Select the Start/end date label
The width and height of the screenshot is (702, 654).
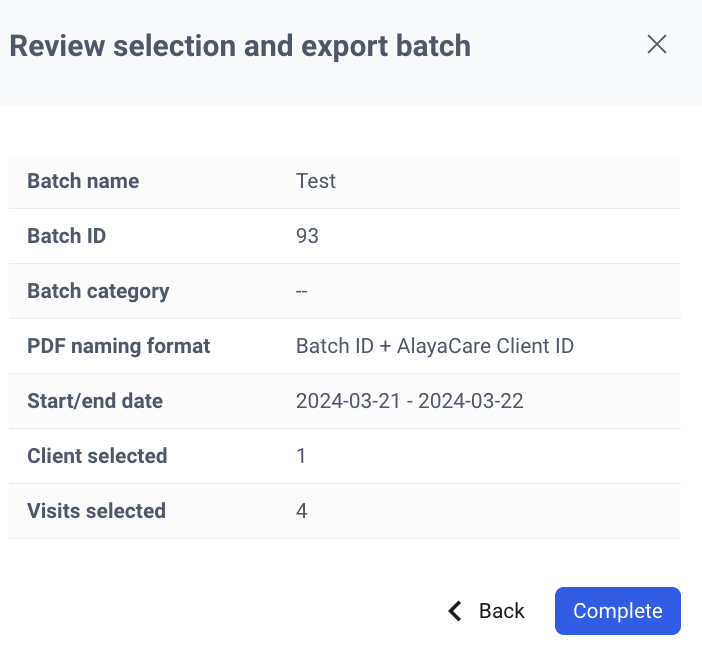95,401
